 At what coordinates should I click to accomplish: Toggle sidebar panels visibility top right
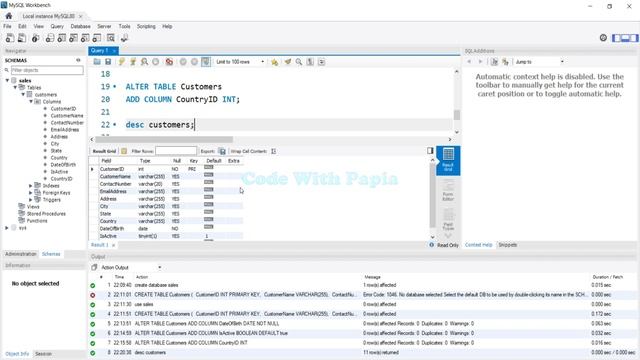(x=625, y=38)
